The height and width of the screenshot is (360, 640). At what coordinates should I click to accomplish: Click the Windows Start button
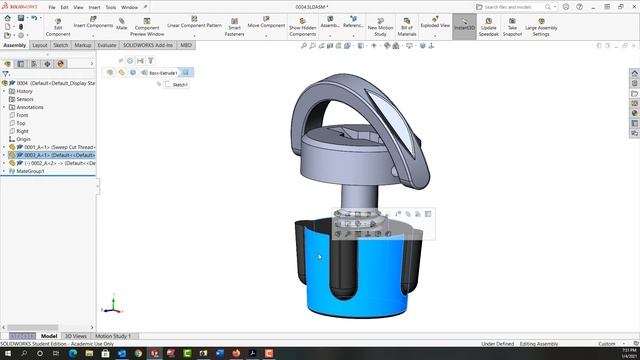tap(7, 353)
